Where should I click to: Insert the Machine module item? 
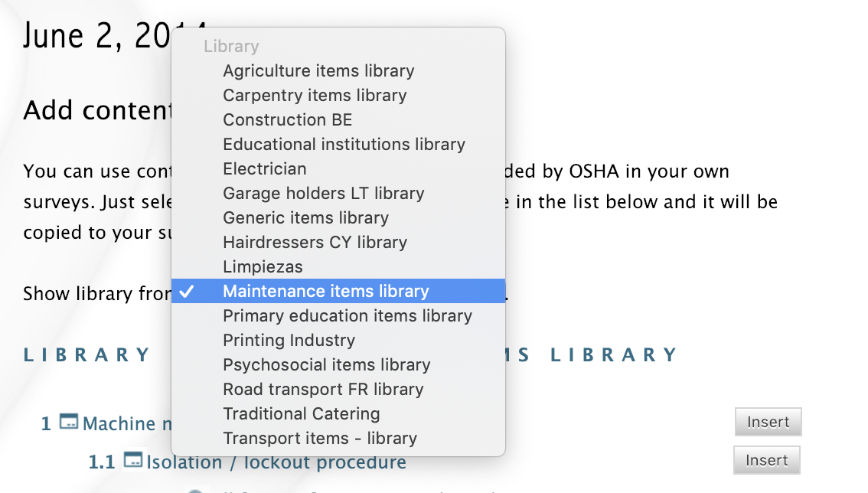[x=767, y=422]
